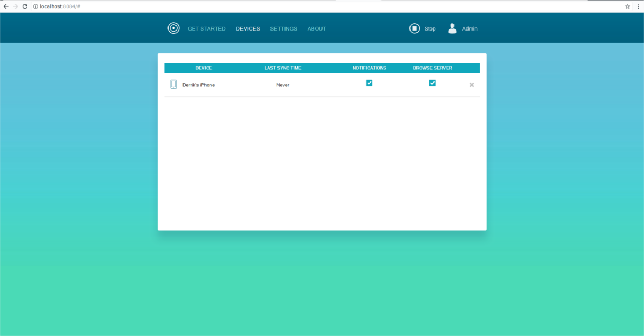Open the ABOUT tab
The image size is (644, 336).
(x=317, y=29)
